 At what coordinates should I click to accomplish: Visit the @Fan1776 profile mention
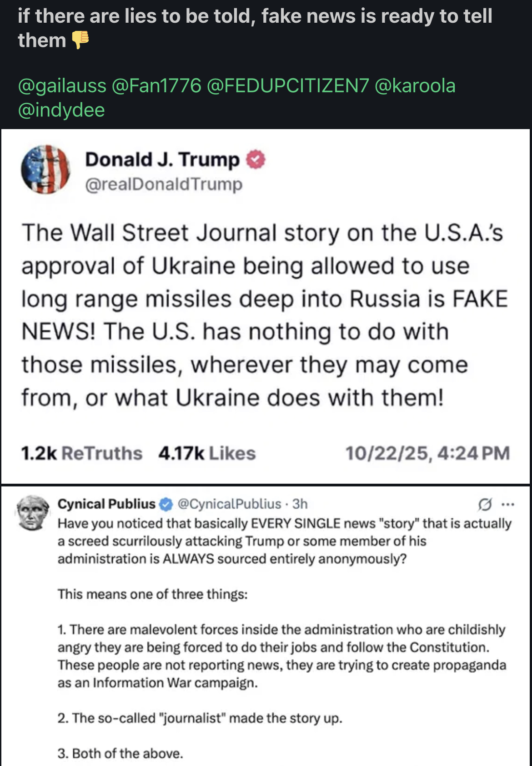[156, 85]
